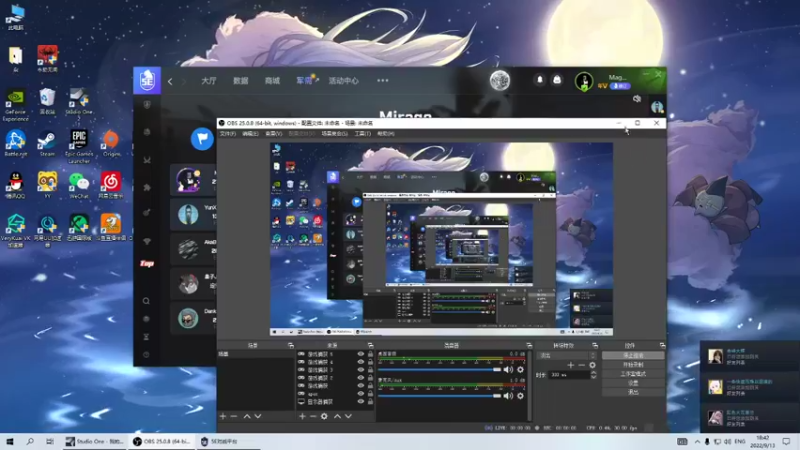This screenshot has height=450, width=800.
Task: Select the scene entry in Scenes list
Action: pos(256,354)
